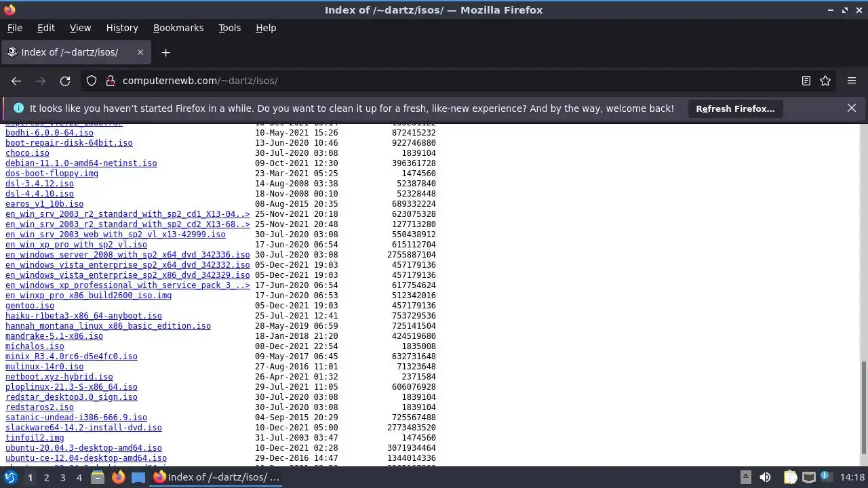Click the show desktop taskbar icon
Screen dimensions: 868x488
click(x=138, y=477)
